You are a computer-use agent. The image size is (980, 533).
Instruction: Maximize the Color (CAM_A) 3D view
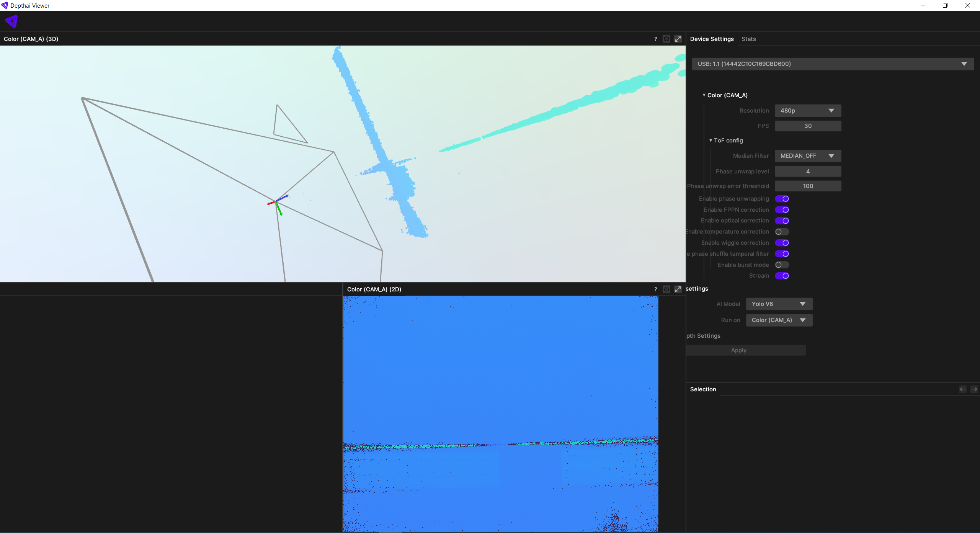pos(678,39)
